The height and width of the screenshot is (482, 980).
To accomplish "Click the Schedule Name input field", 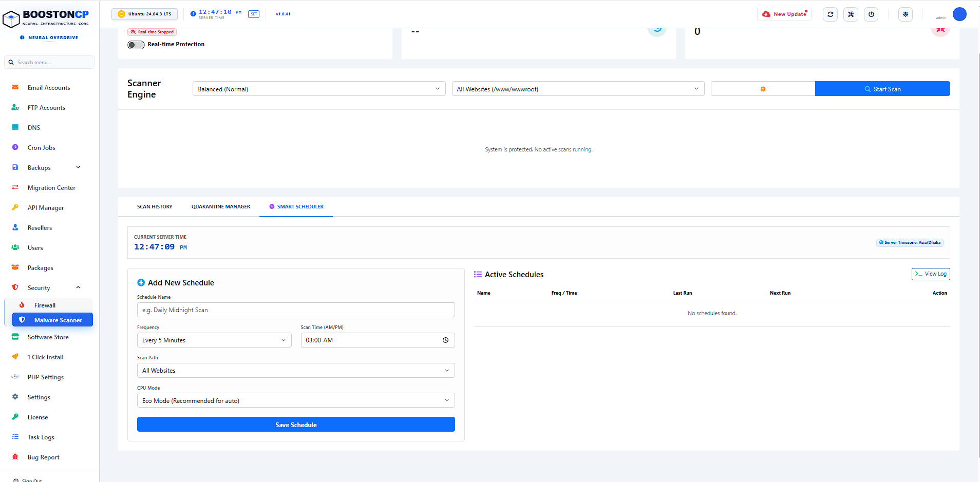I will coord(296,310).
